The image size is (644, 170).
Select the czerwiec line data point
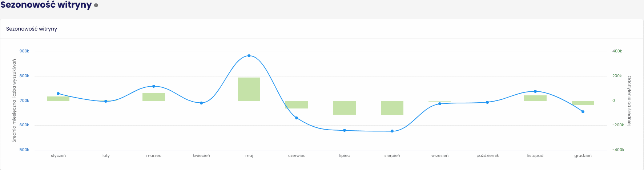297,118
